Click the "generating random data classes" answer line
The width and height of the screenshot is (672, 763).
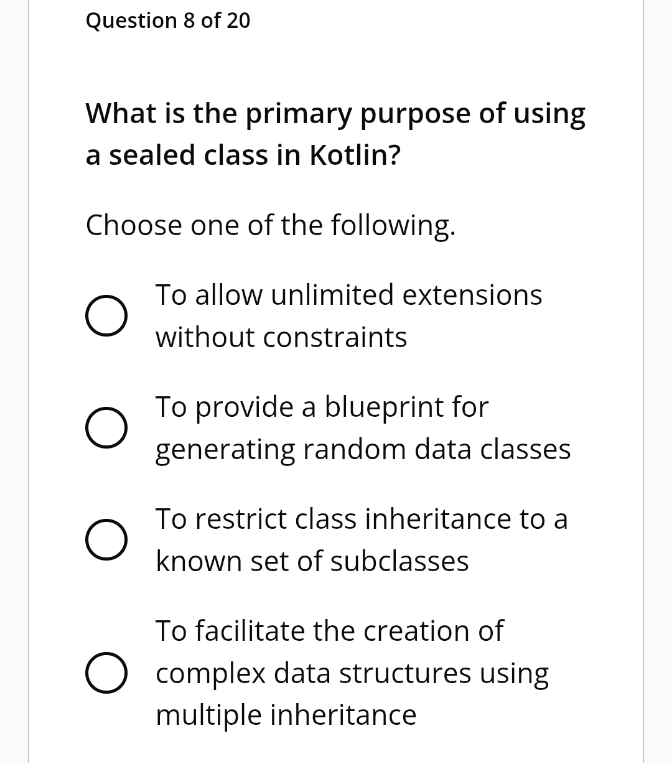tap(363, 450)
